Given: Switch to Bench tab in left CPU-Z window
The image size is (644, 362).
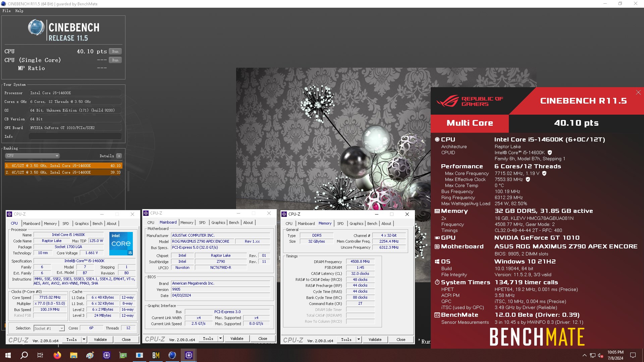Looking at the screenshot, I should pyautogui.click(x=98, y=224).
